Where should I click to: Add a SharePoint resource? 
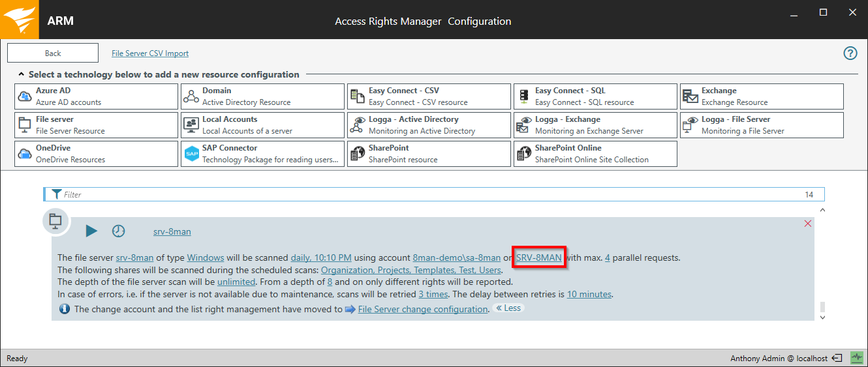pos(429,154)
